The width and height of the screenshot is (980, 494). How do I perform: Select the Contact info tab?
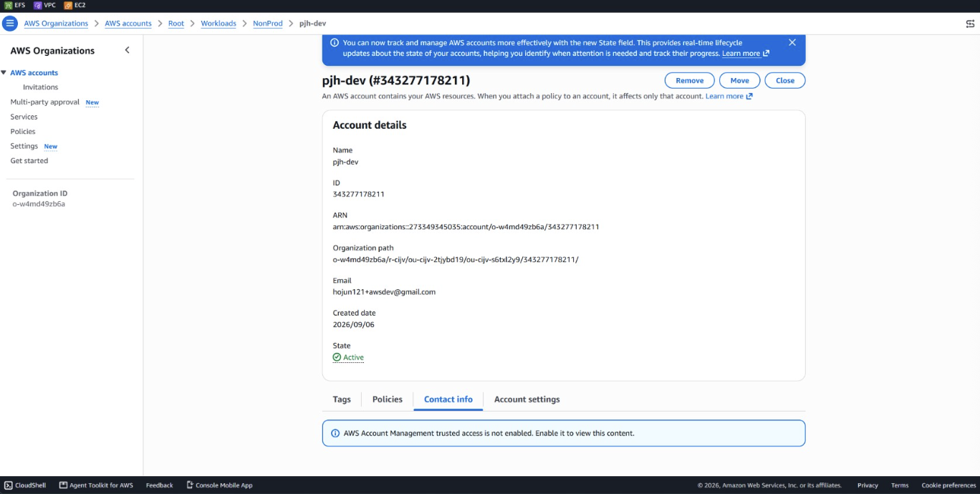448,399
